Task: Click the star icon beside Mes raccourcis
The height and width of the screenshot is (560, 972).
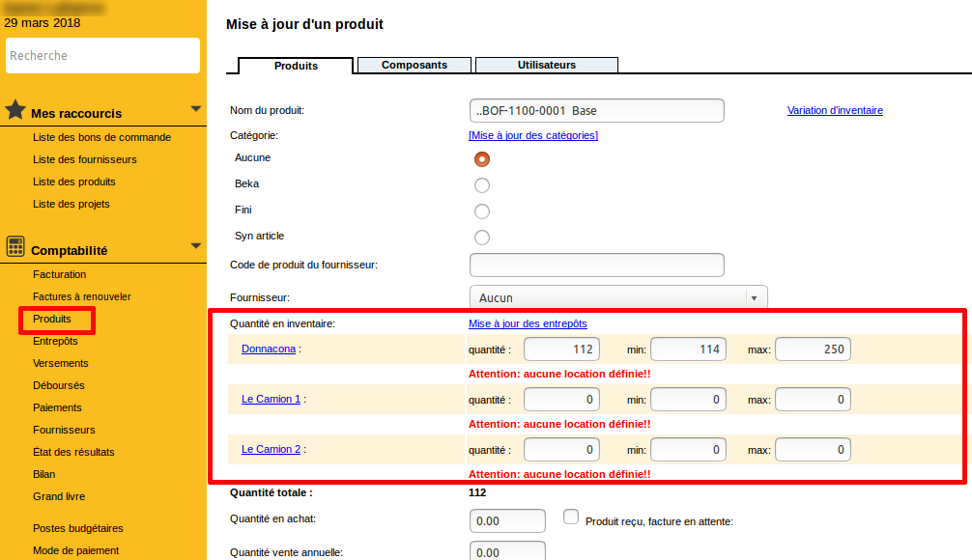Action: click(x=15, y=110)
